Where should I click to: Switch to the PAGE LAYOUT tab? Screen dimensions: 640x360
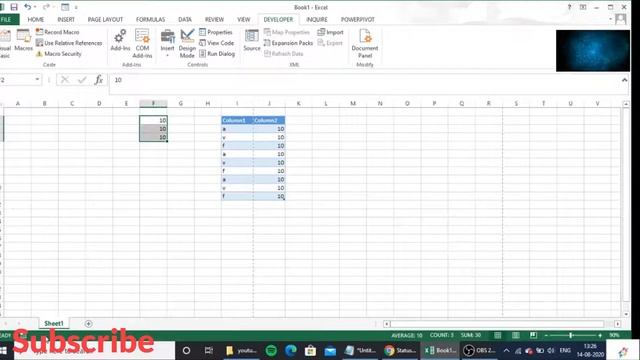(x=105, y=19)
